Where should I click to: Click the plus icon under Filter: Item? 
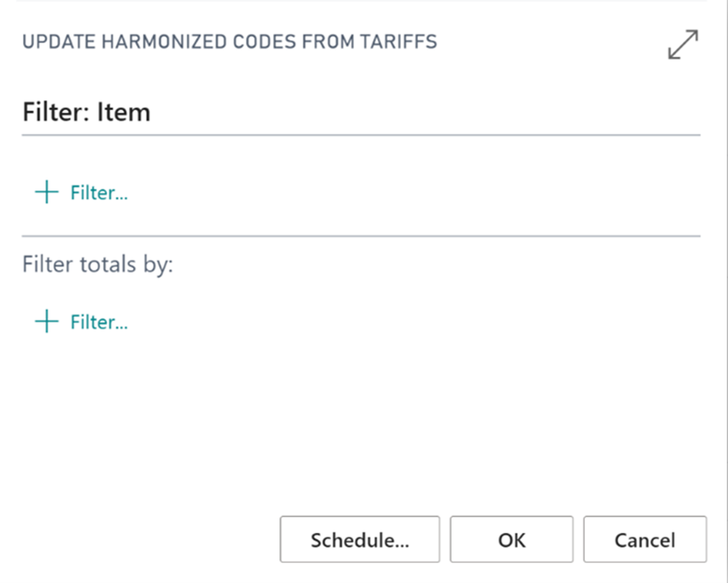(x=47, y=192)
